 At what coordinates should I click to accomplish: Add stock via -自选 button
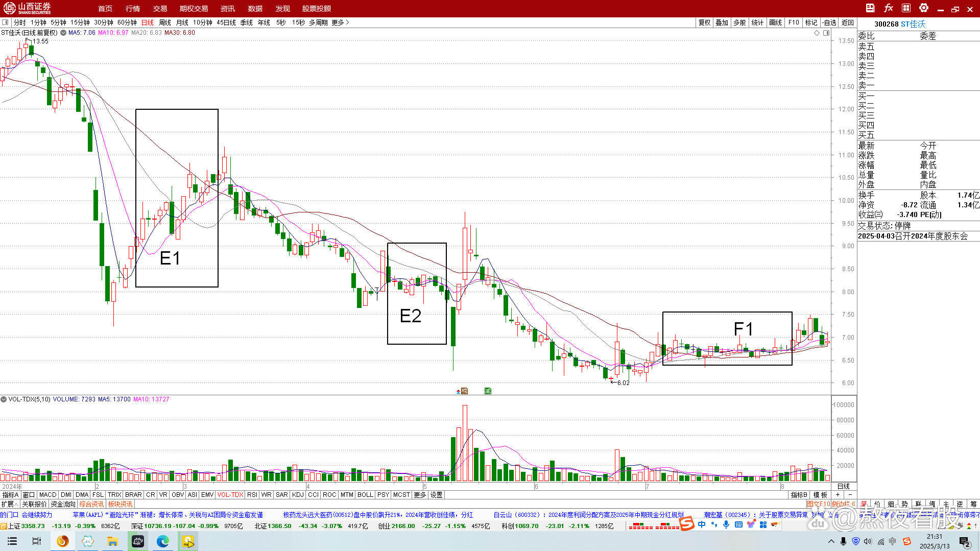coord(829,22)
